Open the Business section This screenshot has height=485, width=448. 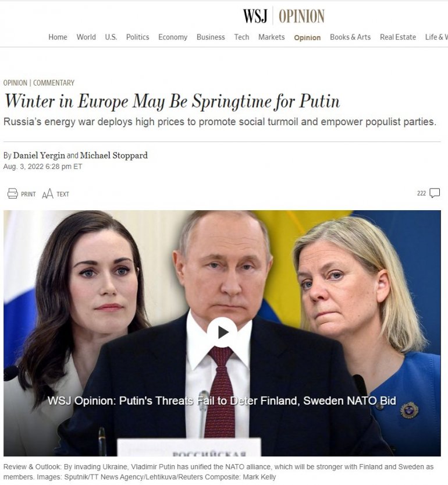[x=211, y=37]
